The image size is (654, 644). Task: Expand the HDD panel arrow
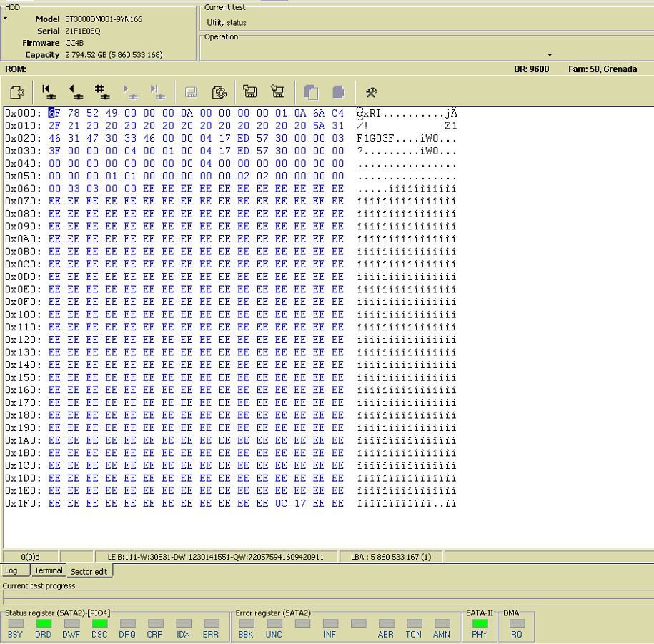pos(6,19)
